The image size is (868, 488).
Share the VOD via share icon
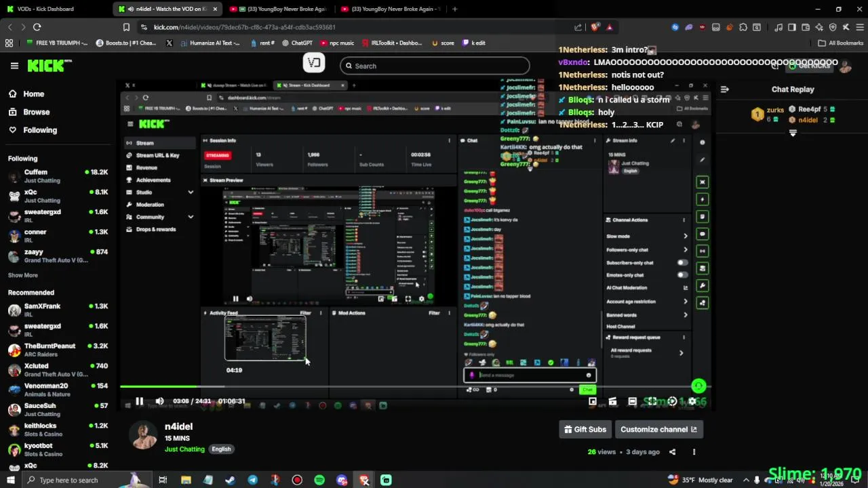point(673,452)
